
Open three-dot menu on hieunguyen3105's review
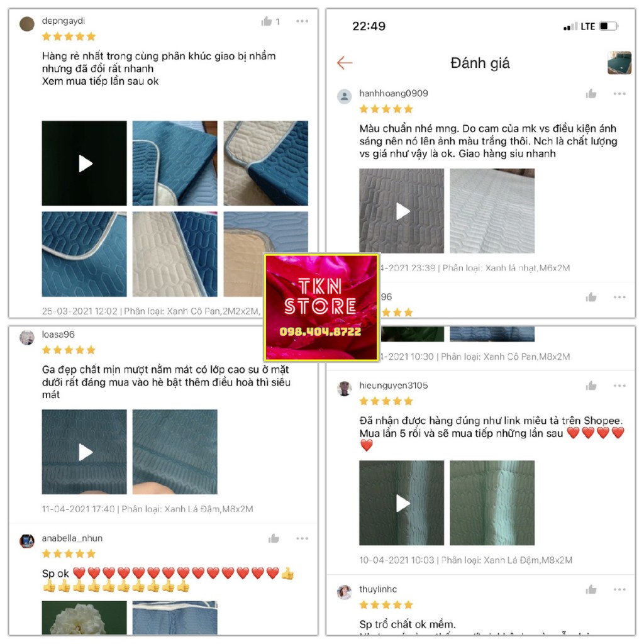619,386
